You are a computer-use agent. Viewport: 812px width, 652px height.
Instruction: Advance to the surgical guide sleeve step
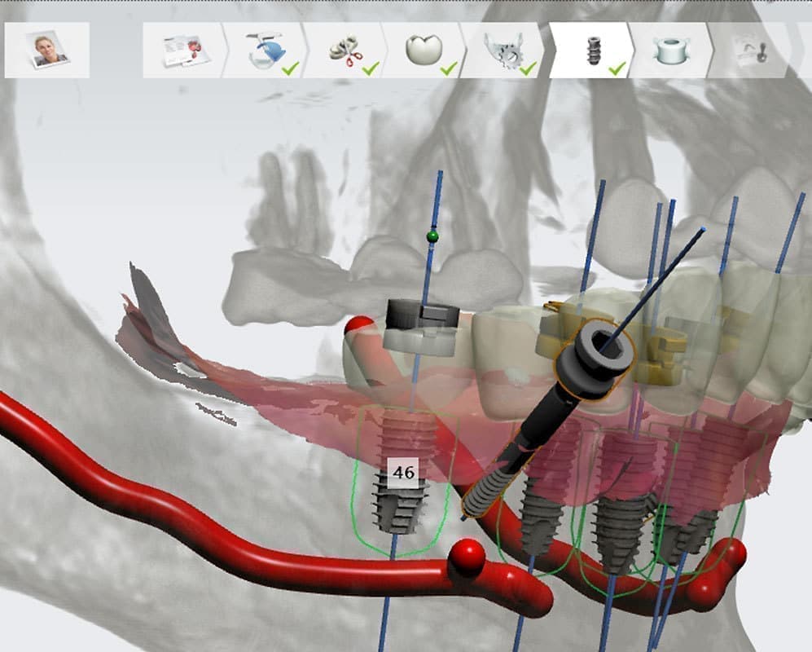click(x=668, y=50)
